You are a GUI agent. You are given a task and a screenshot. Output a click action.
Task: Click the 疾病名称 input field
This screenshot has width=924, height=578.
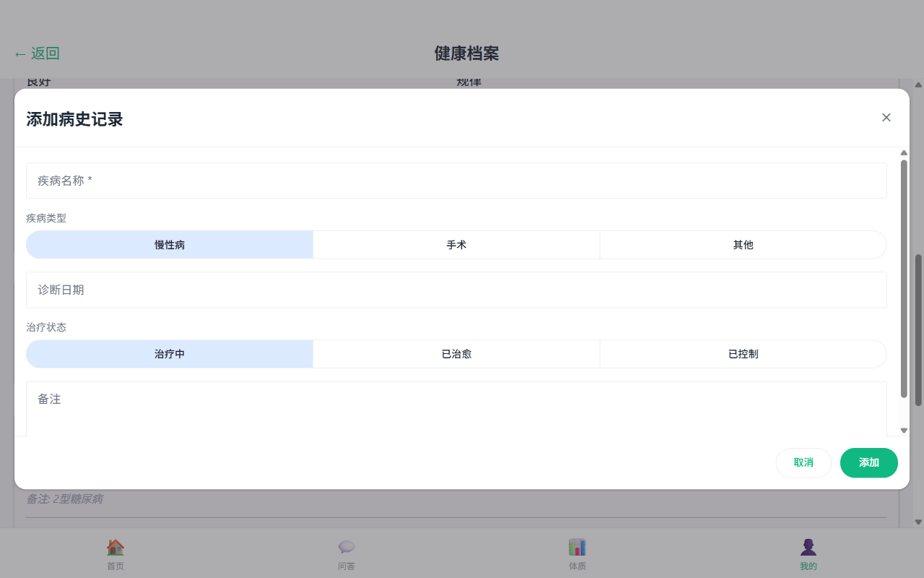click(456, 181)
